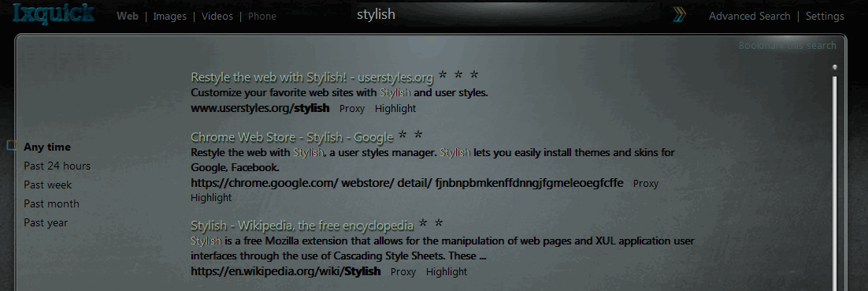
Task: Click the star rating on Wikipedia result
Action: coord(431,224)
